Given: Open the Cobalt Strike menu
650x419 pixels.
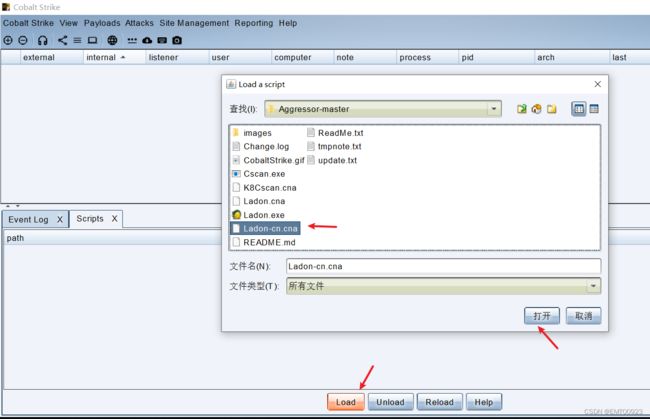Looking at the screenshot, I should tap(28, 23).
